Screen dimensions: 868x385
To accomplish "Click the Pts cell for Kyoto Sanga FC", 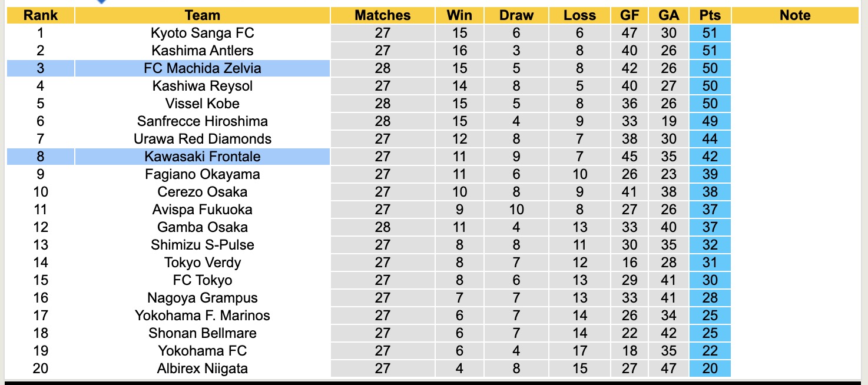I will [x=710, y=33].
